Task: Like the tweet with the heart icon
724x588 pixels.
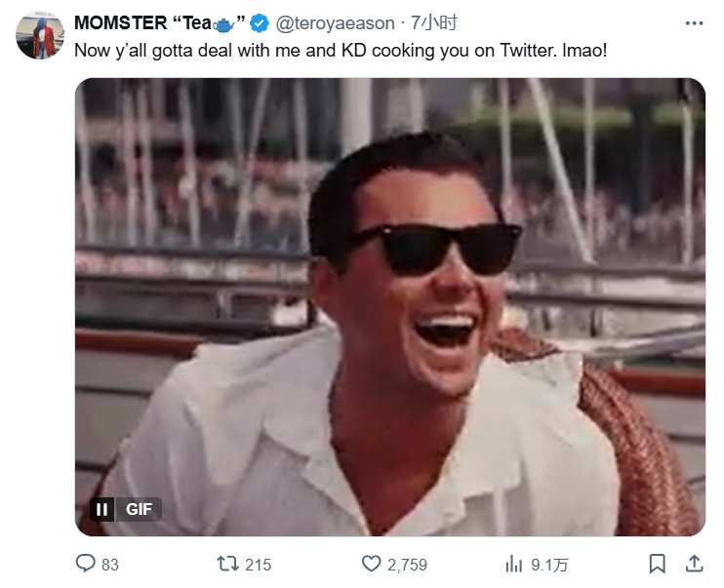Action: [371, 564]
